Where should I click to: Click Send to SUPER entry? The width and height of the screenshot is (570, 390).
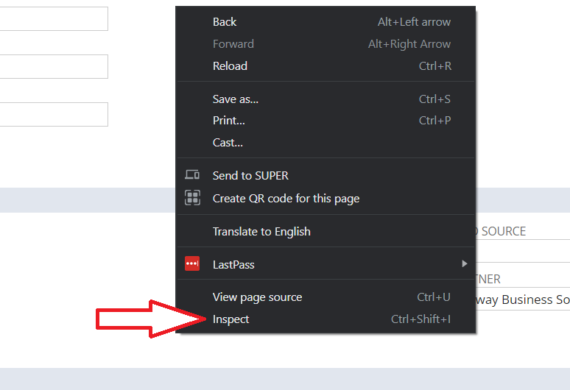325,176
